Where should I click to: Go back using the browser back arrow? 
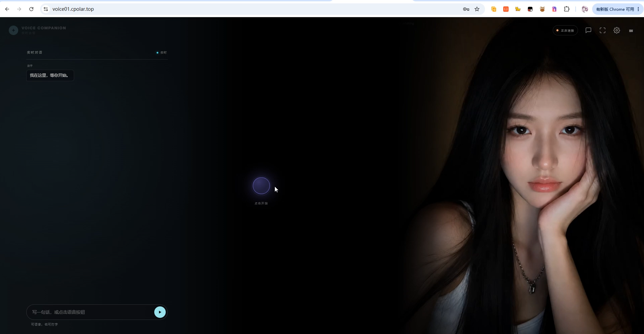pyautogui.click(x=7, y=9)
